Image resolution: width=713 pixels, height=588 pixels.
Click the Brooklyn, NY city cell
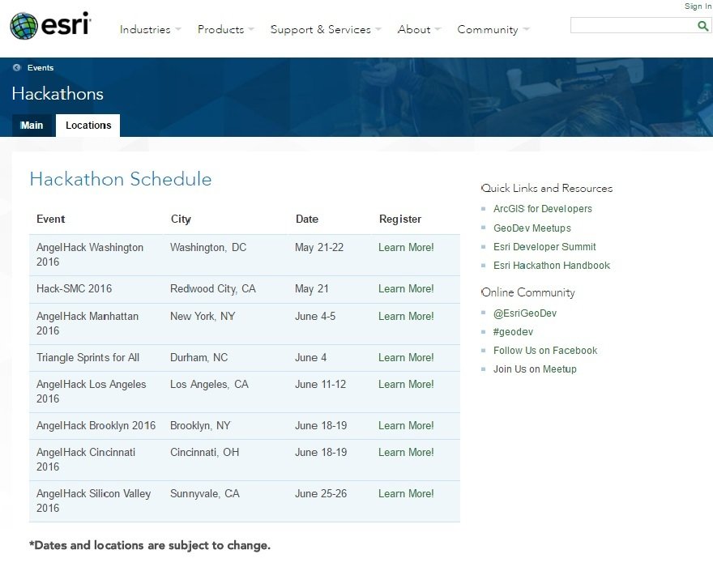click(200, 426)
